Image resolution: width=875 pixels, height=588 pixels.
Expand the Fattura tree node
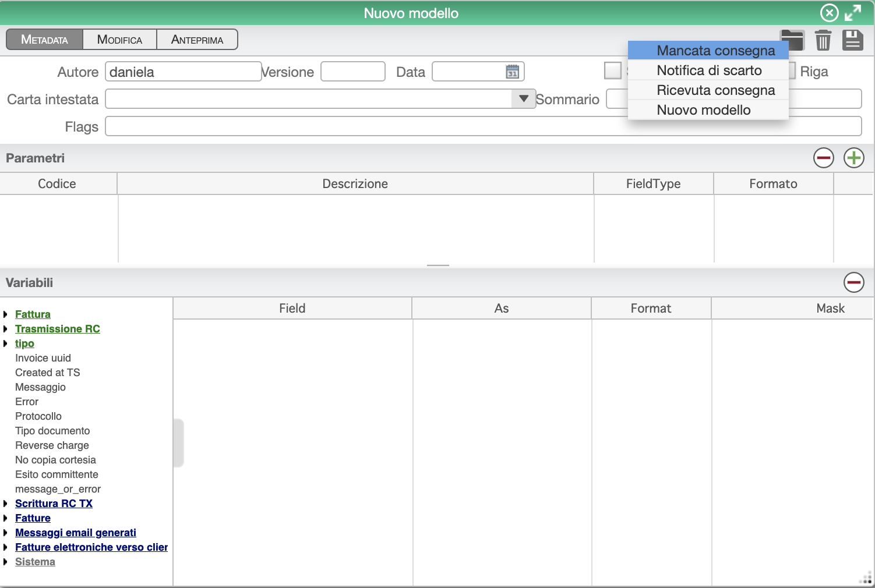point(5,314)
